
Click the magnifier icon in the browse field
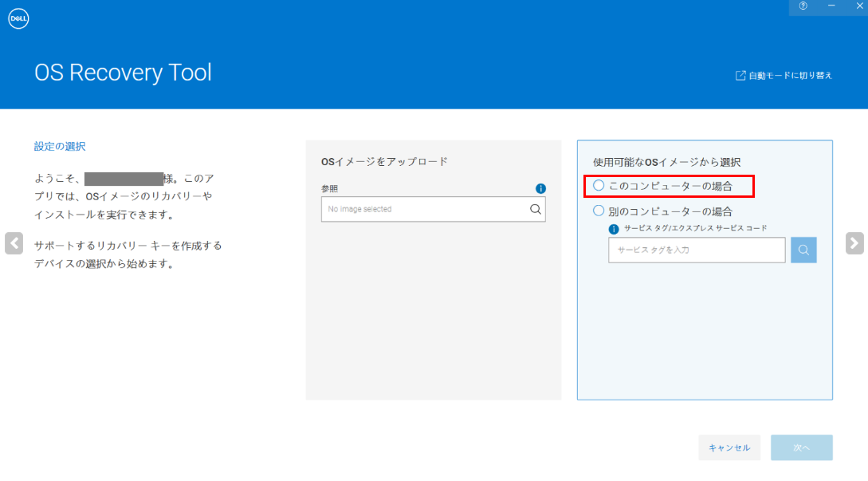click(x=536, y=209)
